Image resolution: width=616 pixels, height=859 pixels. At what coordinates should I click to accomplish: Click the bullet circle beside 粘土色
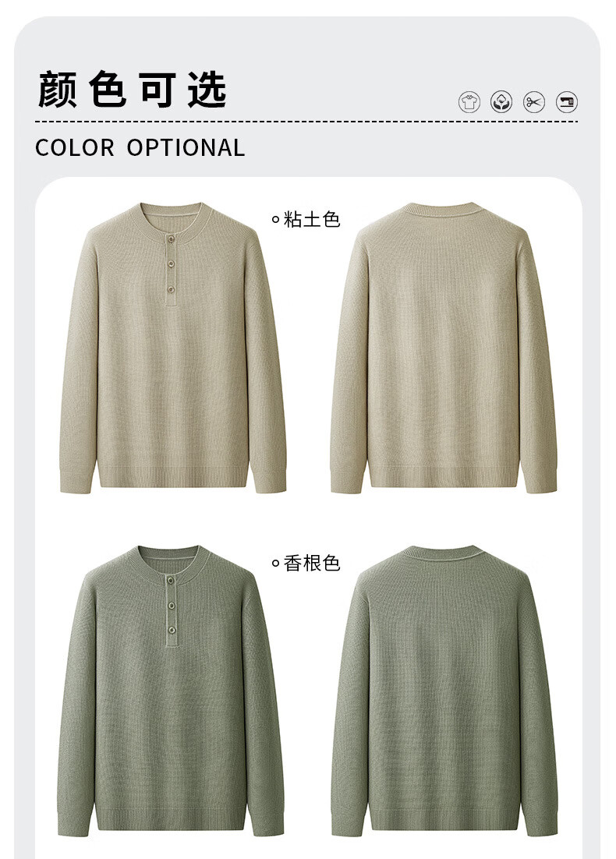coord(276,221)
